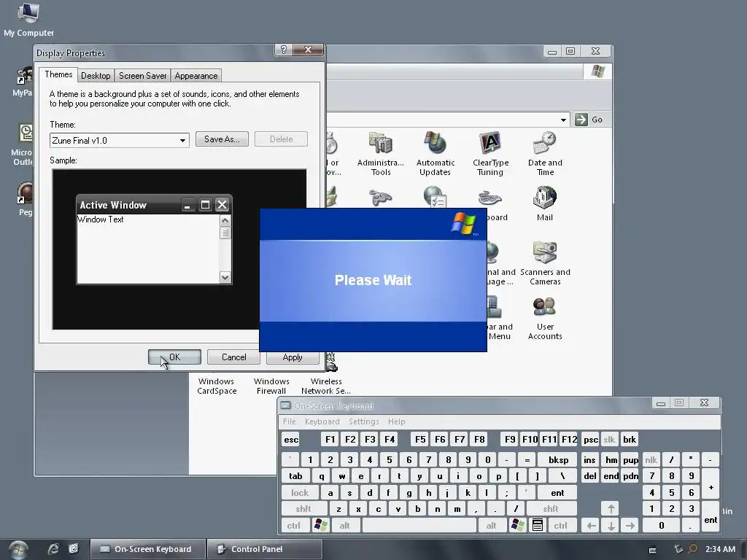Open My Computer desktop icon

28,20
